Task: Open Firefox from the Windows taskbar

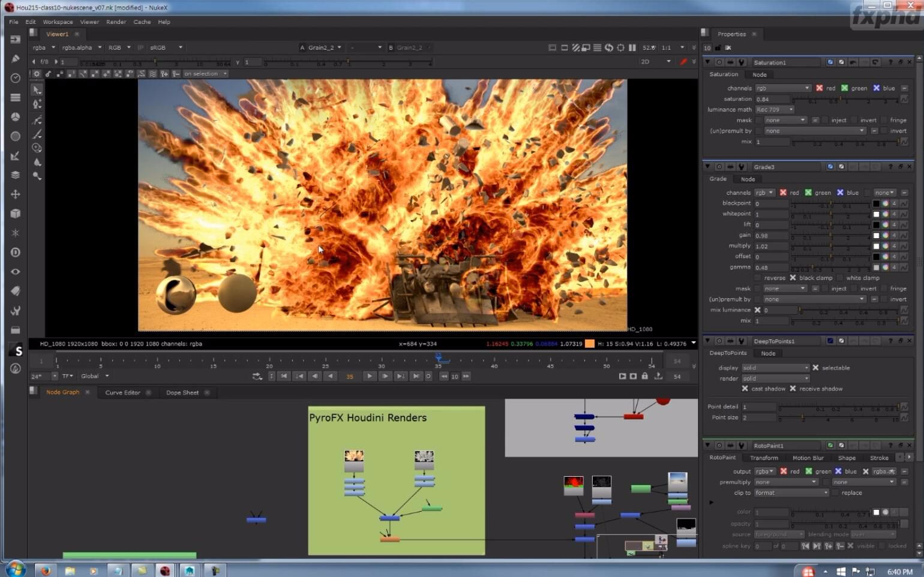Action: click(x=46, y=570)
